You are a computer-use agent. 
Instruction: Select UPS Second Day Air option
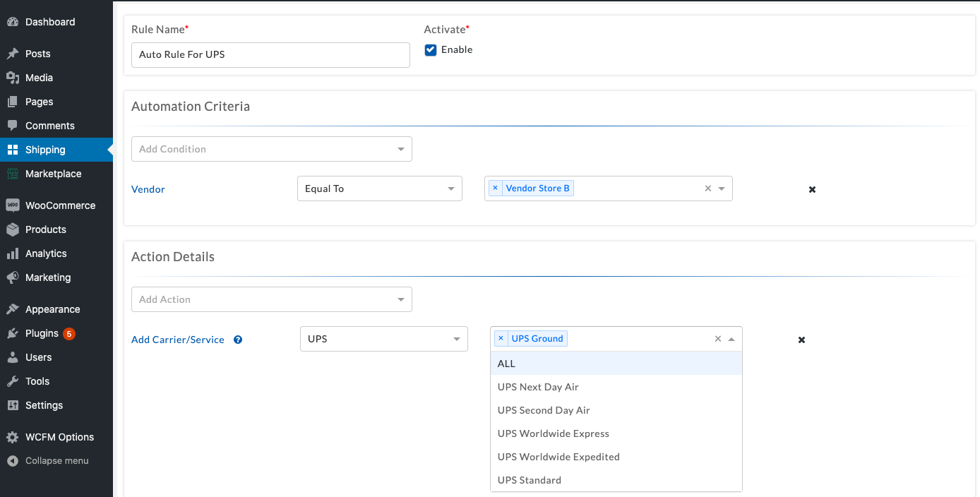616,410
